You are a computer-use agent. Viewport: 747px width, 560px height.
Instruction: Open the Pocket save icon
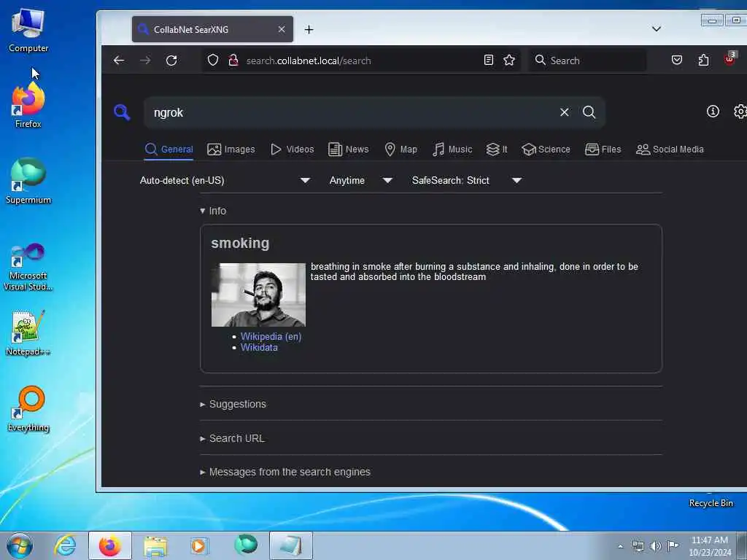coord(676,60)
